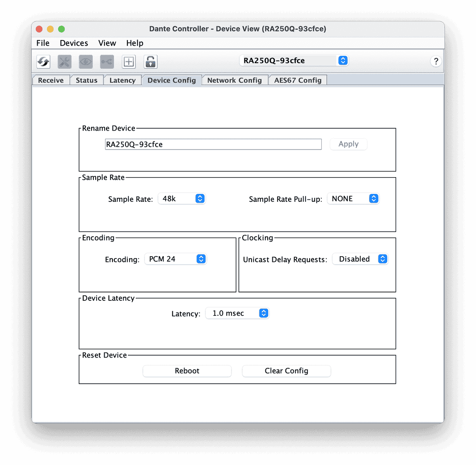
Task: Open the Encoding PCM 24 dropdown
Action: (175, 259)
